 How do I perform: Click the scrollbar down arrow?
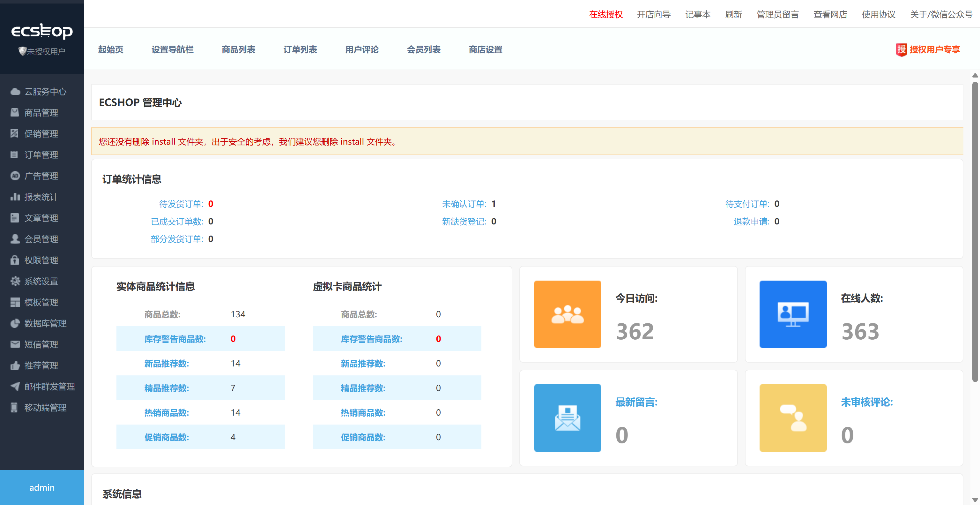(975, 500)
